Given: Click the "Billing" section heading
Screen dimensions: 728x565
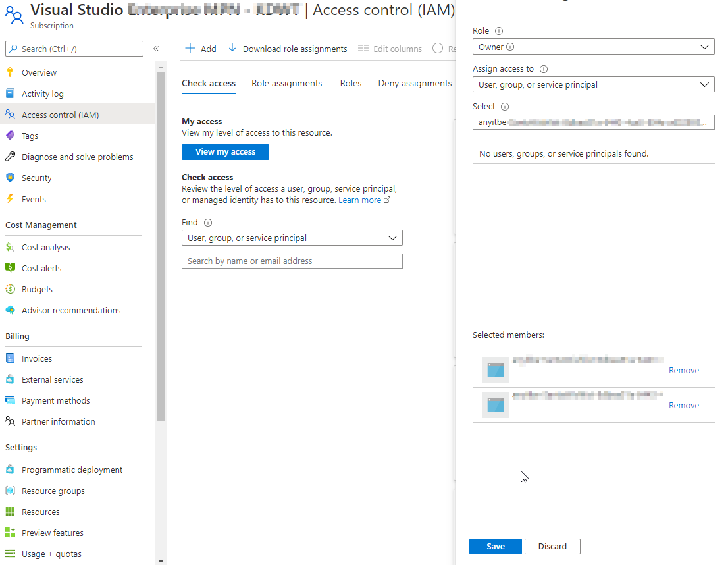Looking at the screenshot, I should (17, 336).
